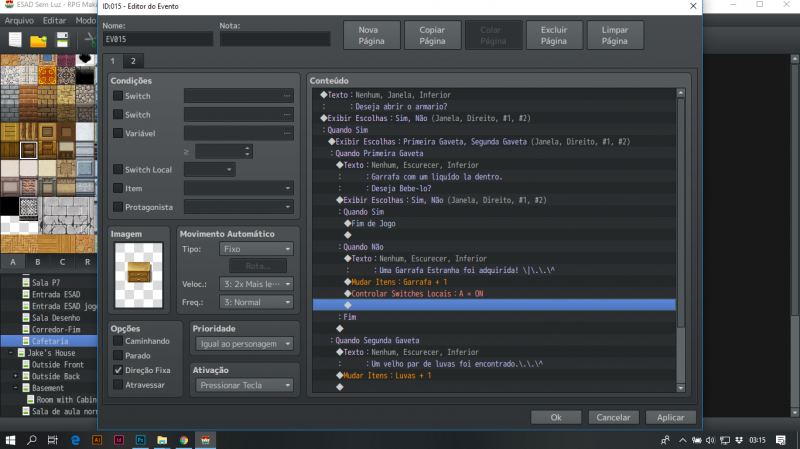Open Protagonista condition dropdown
The height and width of the screenshot is (449, 800).
pos(239,207)
